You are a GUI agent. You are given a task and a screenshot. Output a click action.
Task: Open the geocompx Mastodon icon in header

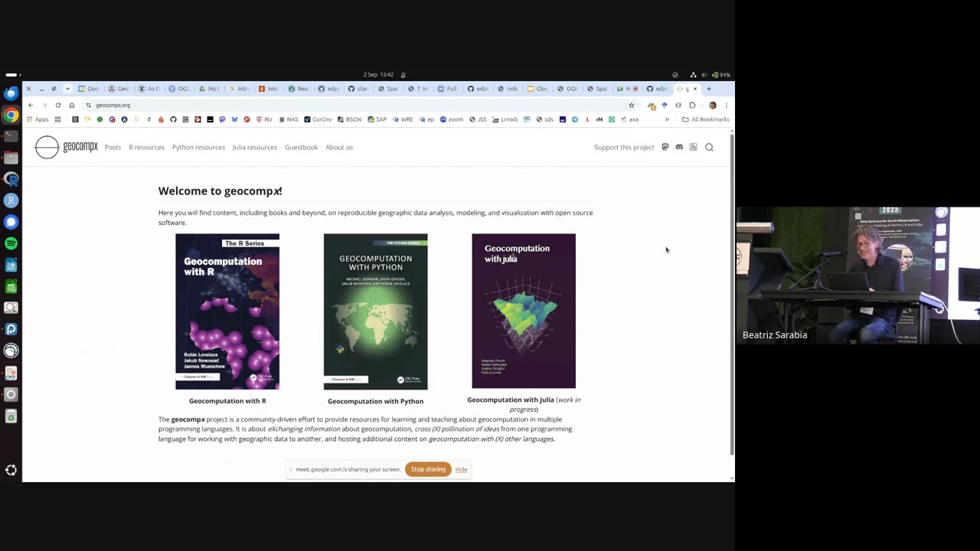(665, 147)
